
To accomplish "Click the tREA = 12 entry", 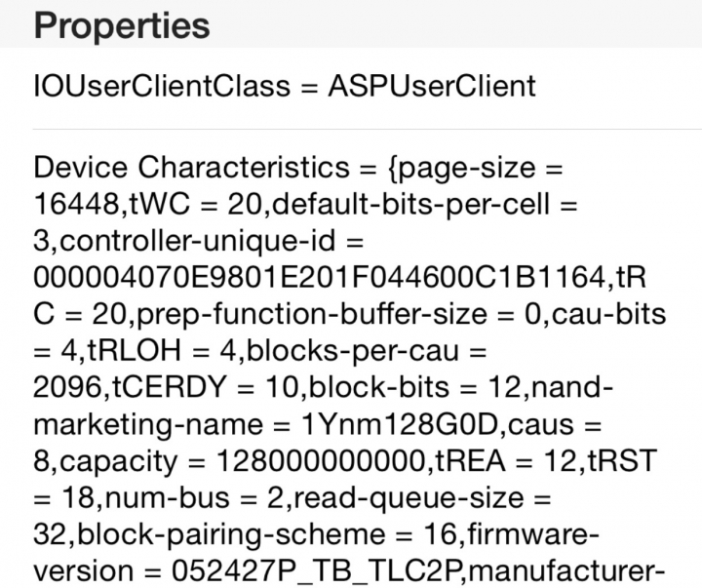I will pyautogui.click(x=506, y=461).
